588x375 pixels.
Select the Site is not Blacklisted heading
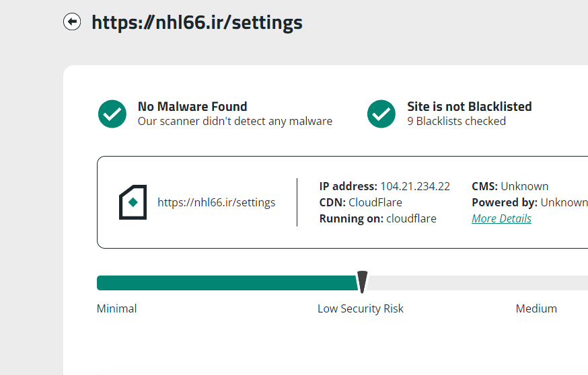point(470,106)
